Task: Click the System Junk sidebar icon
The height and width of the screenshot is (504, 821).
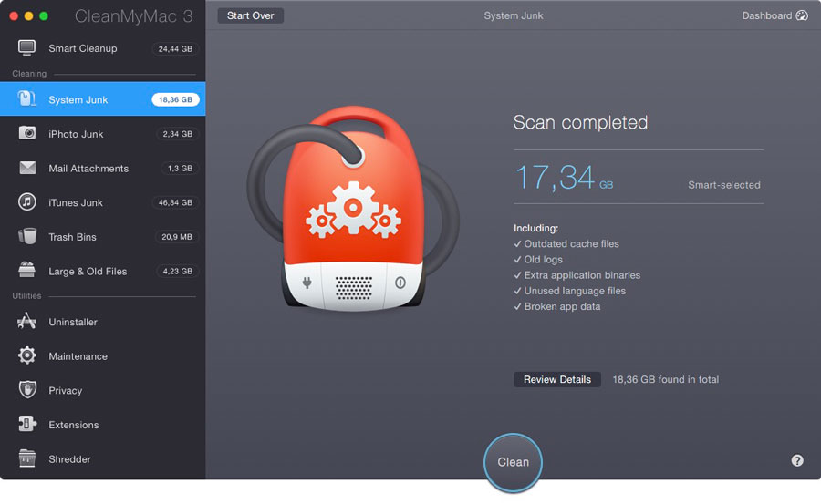Action: pyautogui.click(x=26, y=99)
